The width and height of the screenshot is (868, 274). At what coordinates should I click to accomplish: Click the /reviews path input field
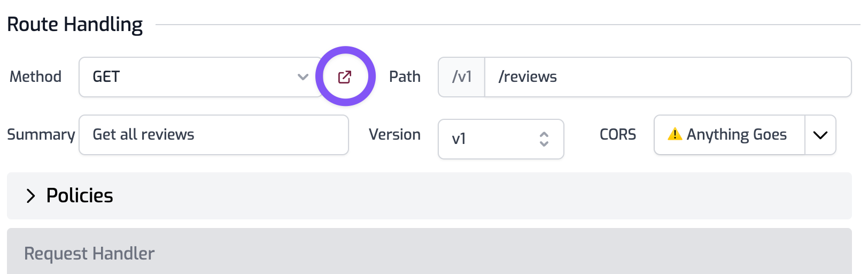pos(667,77)
